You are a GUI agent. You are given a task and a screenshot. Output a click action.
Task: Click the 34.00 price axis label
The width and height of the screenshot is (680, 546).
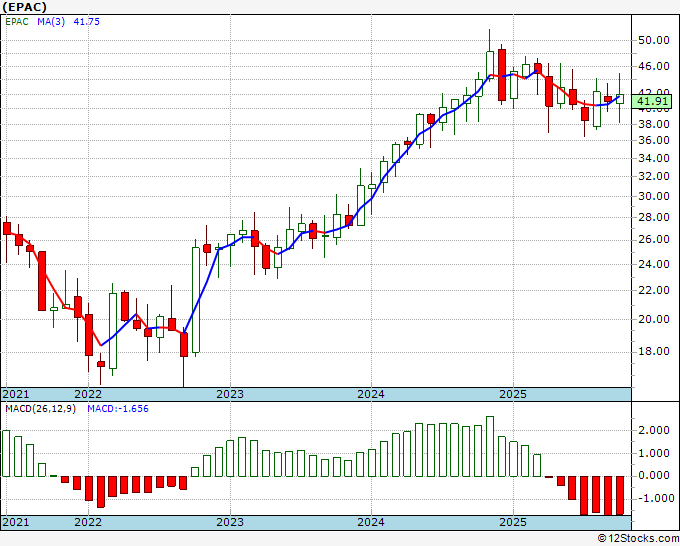[654, 158]
